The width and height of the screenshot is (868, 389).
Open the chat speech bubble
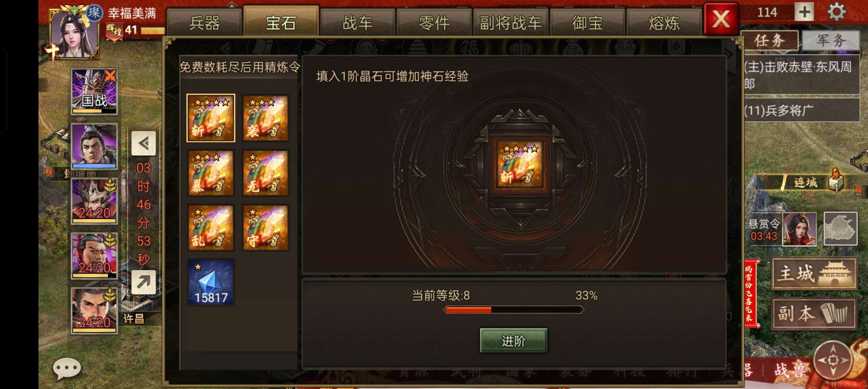pos(67,368)
